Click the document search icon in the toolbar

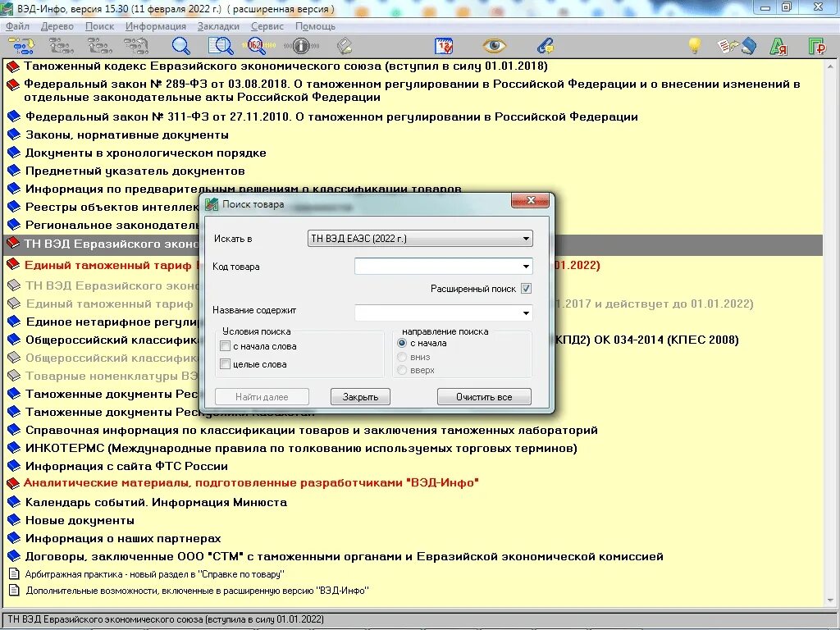tap(221, 46)
